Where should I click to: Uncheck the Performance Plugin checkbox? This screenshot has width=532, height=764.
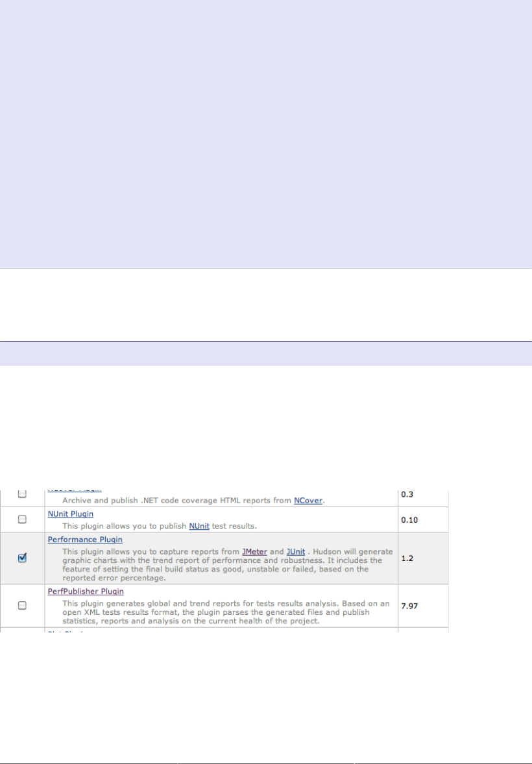(22, 558)
